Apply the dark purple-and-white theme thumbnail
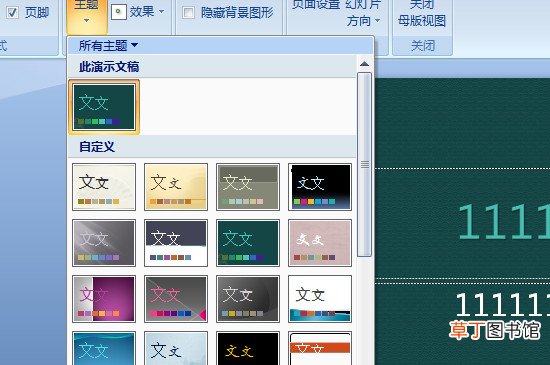Screen dimensions: 550x365 176,243
